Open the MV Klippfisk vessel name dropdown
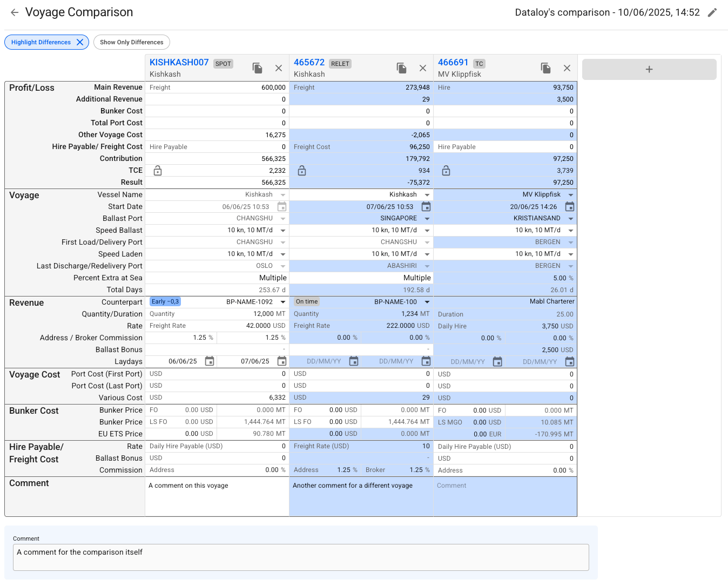Viewport: 728px width, 586px height. pyautogui.click(x=571, y=195)
